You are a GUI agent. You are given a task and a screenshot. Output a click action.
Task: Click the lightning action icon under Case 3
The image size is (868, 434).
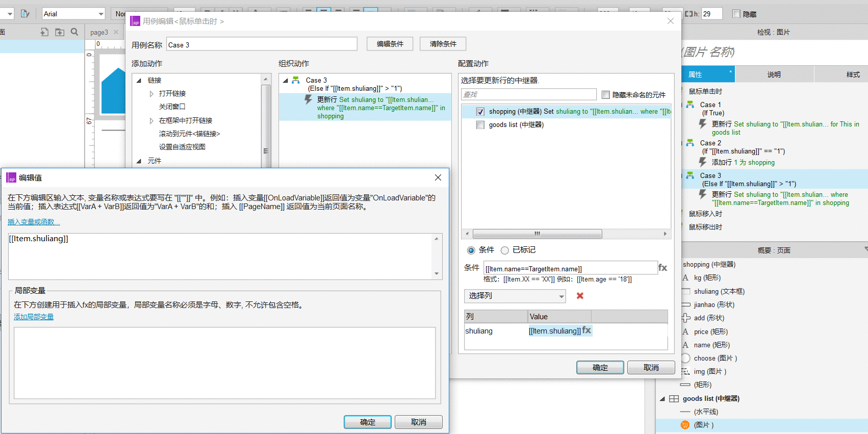[x=308, y=100]
